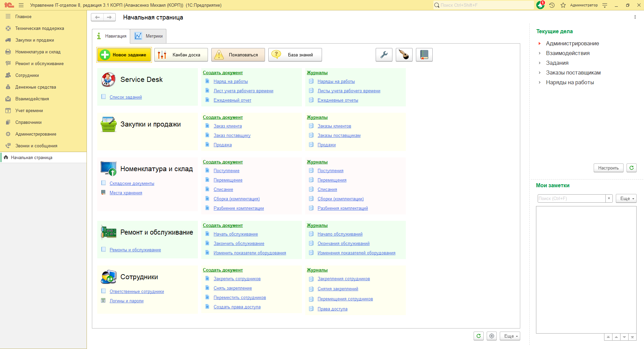
Task: Click the favorites star icon
Action: pos(563,5)
